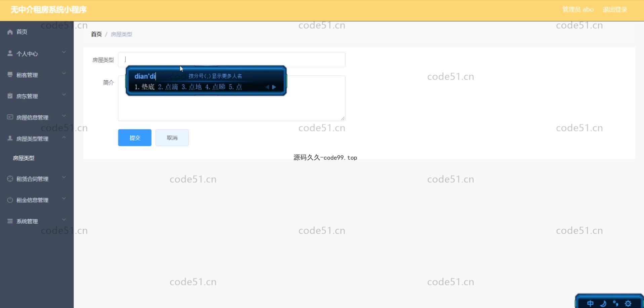Click the person icon beside 个人中心
Viewport: 644px width, 308px height.
(x=10, y=53)
